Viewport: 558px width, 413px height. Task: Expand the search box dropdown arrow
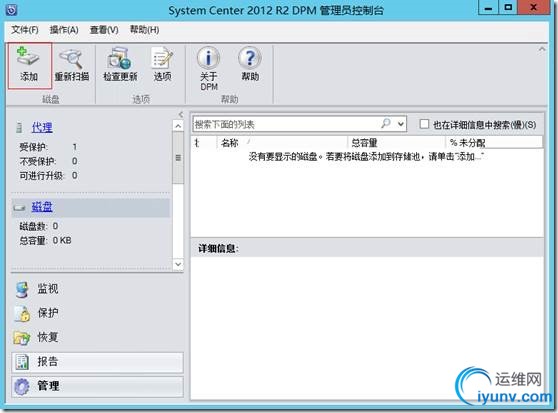(401, 124)
